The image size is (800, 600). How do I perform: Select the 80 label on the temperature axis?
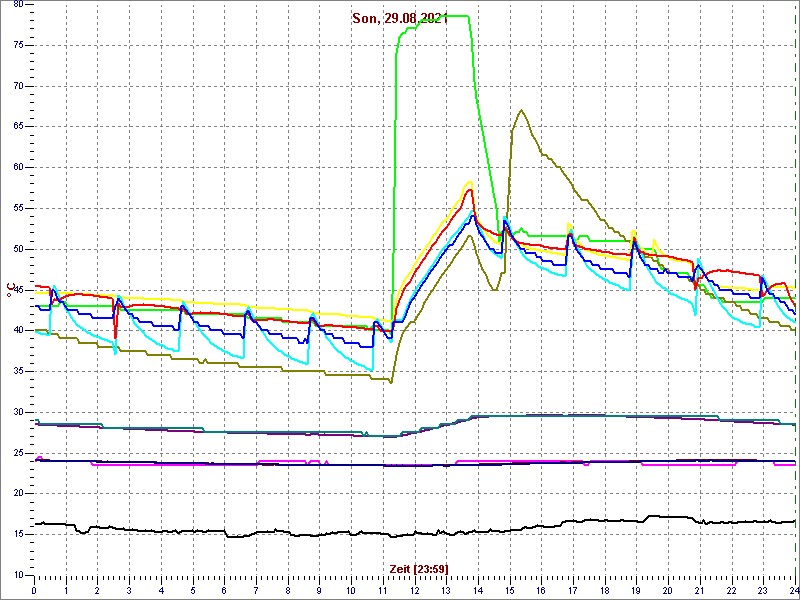point(17,4)
